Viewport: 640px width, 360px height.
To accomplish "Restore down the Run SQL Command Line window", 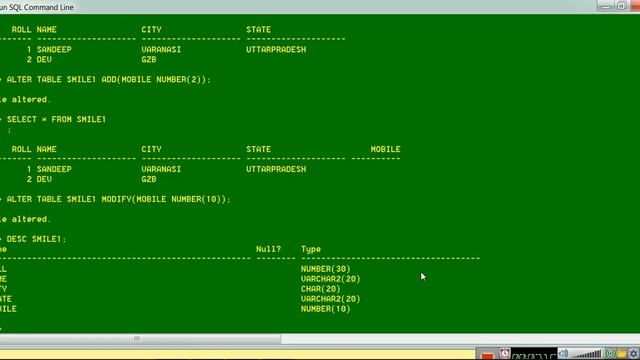I will 622,6.
